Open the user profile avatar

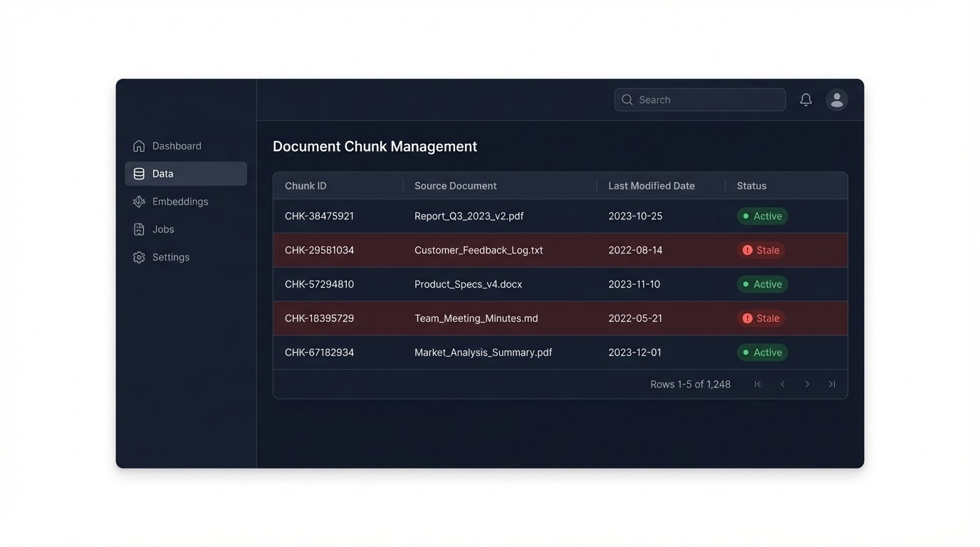(837, 100)
